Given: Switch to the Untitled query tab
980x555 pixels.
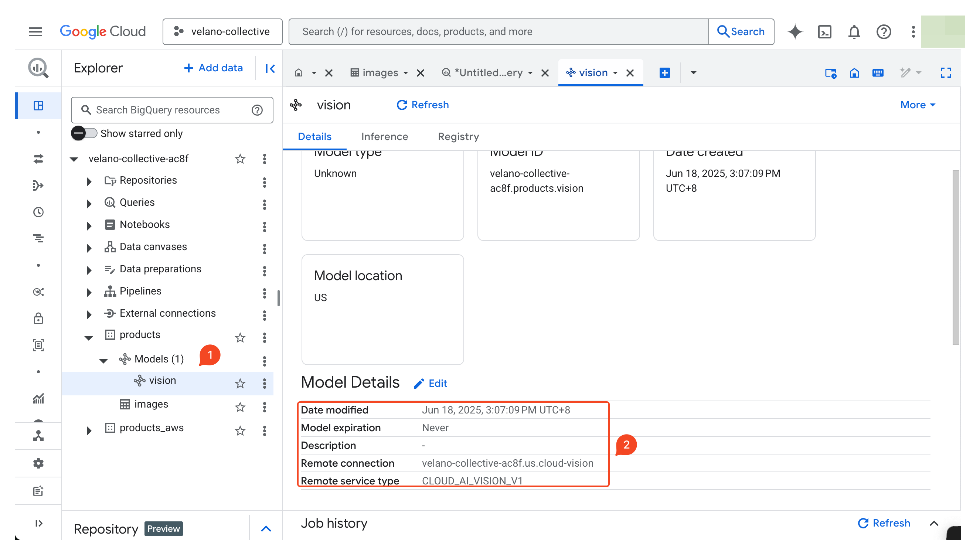Looking at the screenshot, I should tap(482, 73).
